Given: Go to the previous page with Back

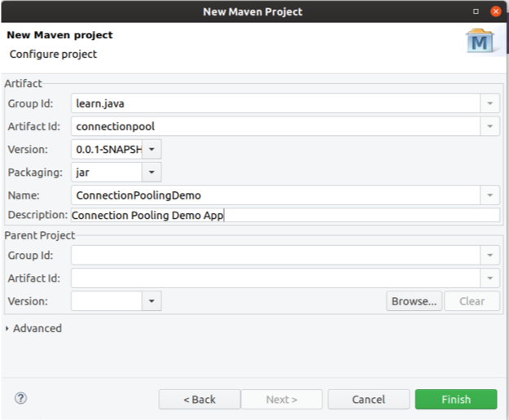Looking at the screenshot, I should (x=200, y=399).
